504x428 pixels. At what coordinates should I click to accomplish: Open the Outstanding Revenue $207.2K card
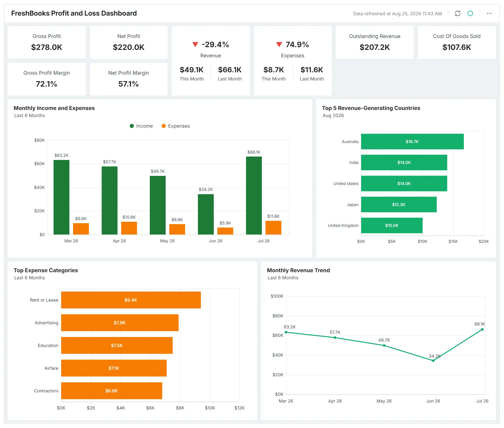tap(375, 42)
